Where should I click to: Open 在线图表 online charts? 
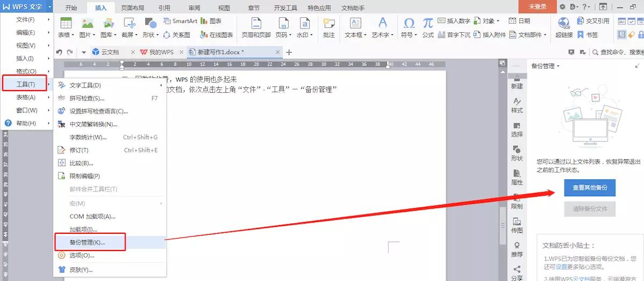point(217,35)
